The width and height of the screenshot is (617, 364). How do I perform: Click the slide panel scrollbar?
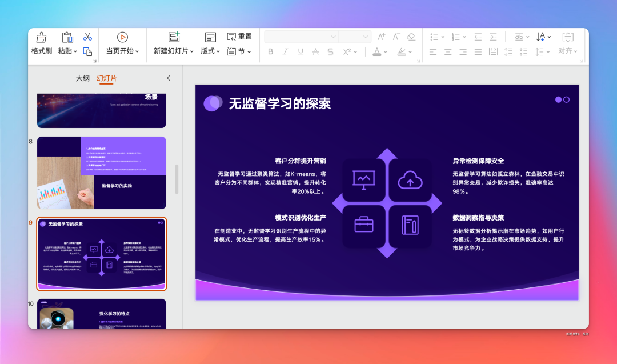pos(177,179)
